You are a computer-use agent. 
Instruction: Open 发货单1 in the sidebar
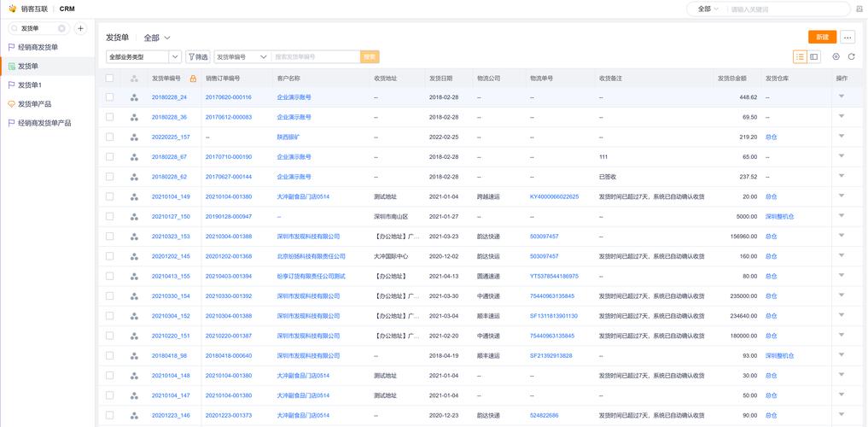click(48, 85)
